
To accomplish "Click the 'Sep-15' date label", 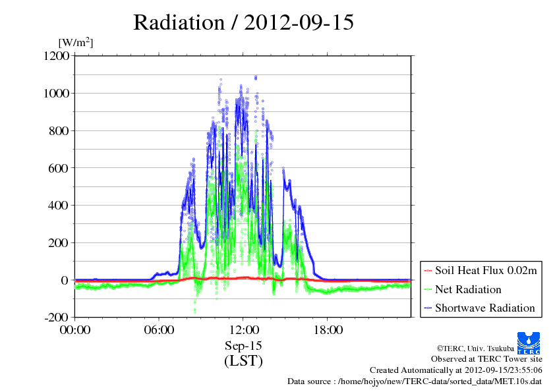I will pos(243,346).
